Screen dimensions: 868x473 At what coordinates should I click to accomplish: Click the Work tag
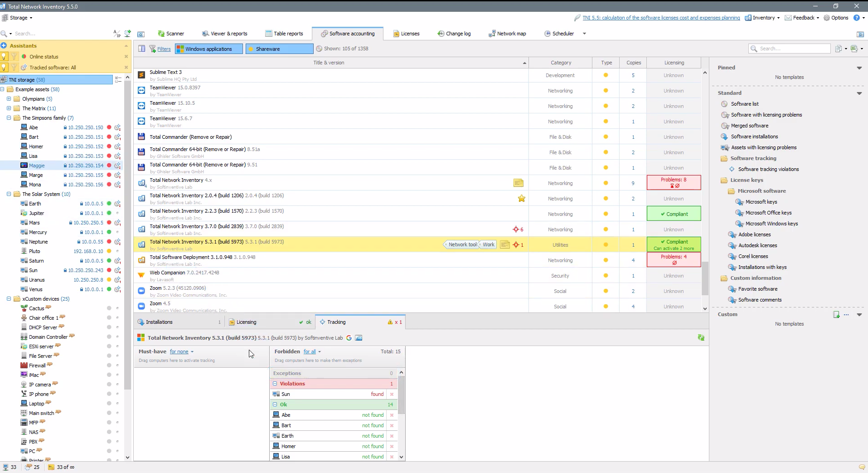pos(488,244)
